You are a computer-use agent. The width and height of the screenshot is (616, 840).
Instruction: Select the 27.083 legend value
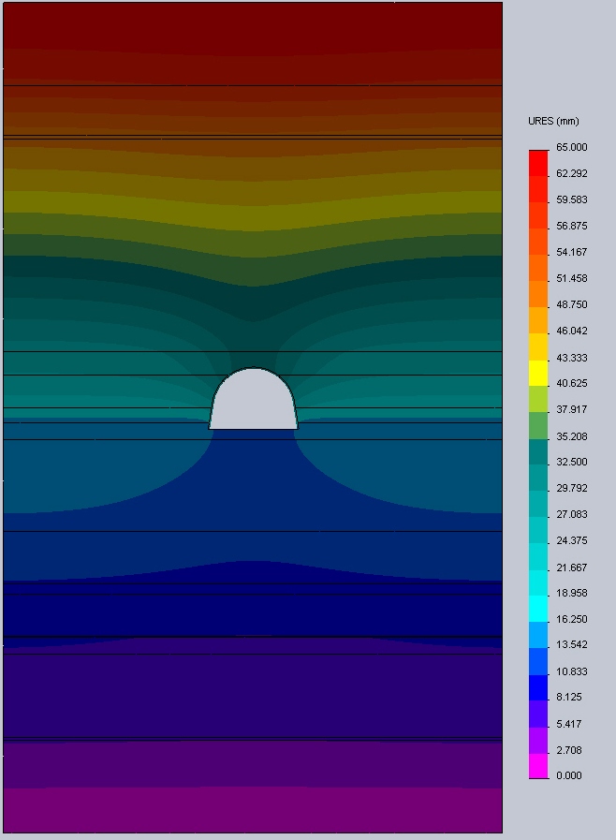(572, 515)
